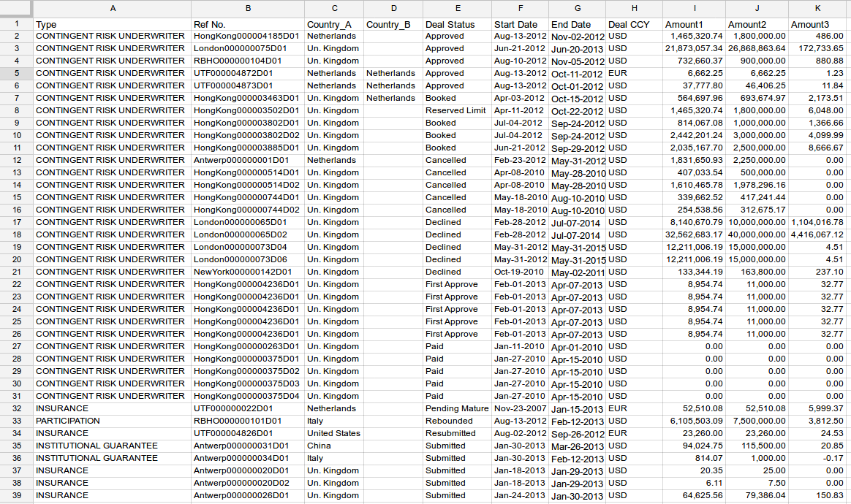Select ref NewYork000000142D01 cell
This screenshot has width=851, height=504.
tap(247, 272)
